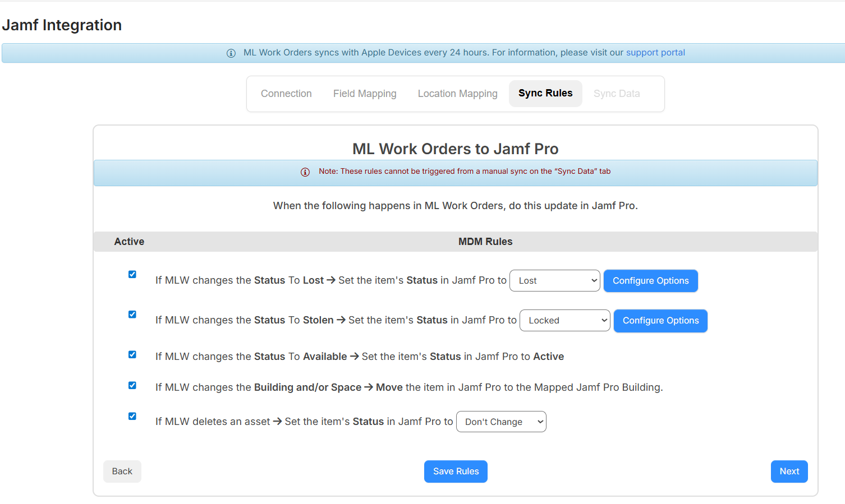Viewport: 845px width, 504px height.
Task: Click the Jamf Integration page title
Action: coord(62,25)
